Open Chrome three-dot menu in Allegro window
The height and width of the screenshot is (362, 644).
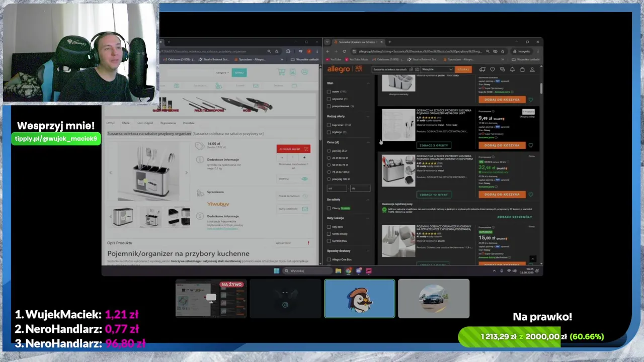coord(537,51)
